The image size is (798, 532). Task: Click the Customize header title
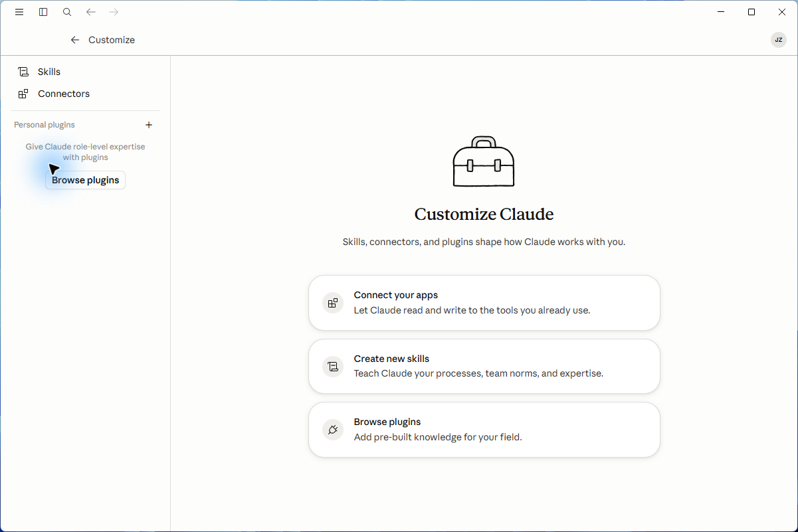click(x=112, y=40)
